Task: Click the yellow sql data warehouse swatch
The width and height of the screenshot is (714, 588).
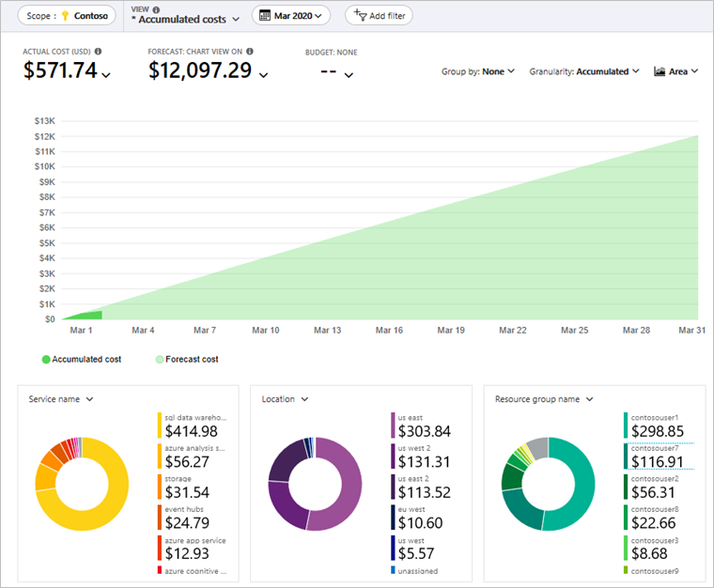Action: (x=158, y=425)
